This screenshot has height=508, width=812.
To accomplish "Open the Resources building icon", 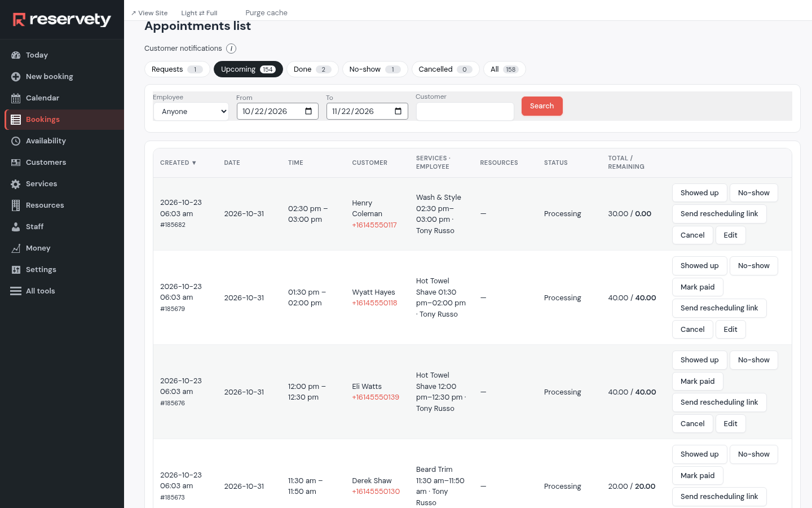I will coord(16,205).
